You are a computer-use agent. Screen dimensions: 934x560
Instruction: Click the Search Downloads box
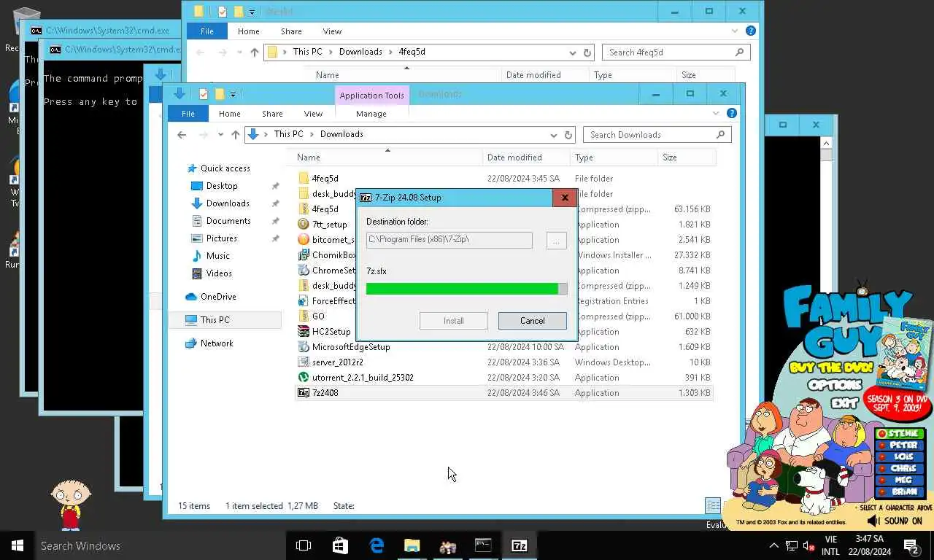tap(657, 135)
